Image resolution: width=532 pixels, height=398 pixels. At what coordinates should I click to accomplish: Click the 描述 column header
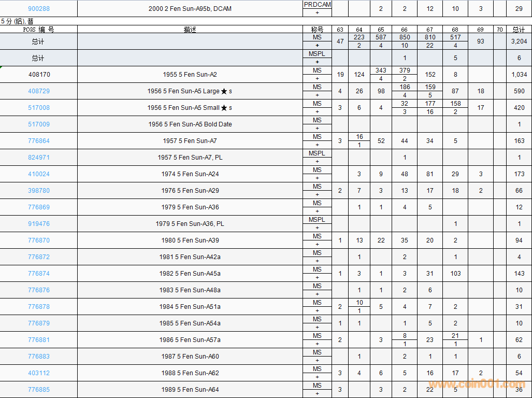(x=190, y=30)
